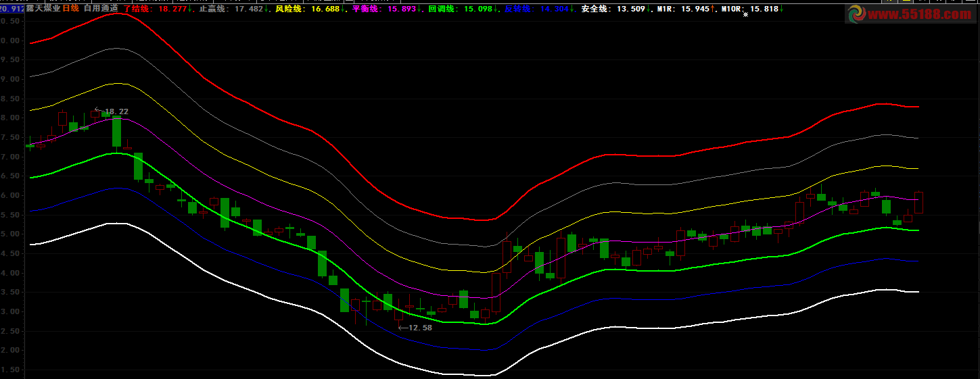The image size is (980, 379).
Task: Click the highlighted 20.912 price axis value
Action: (x=13, y=9)
